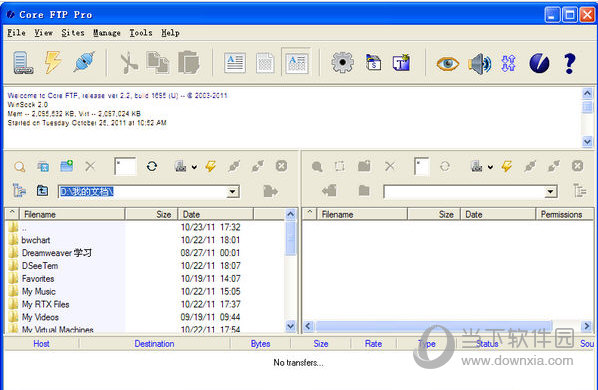Click the local pane refresh arrows icon
The width and height of the screenshot is (598, 390).
pos(152,166)
